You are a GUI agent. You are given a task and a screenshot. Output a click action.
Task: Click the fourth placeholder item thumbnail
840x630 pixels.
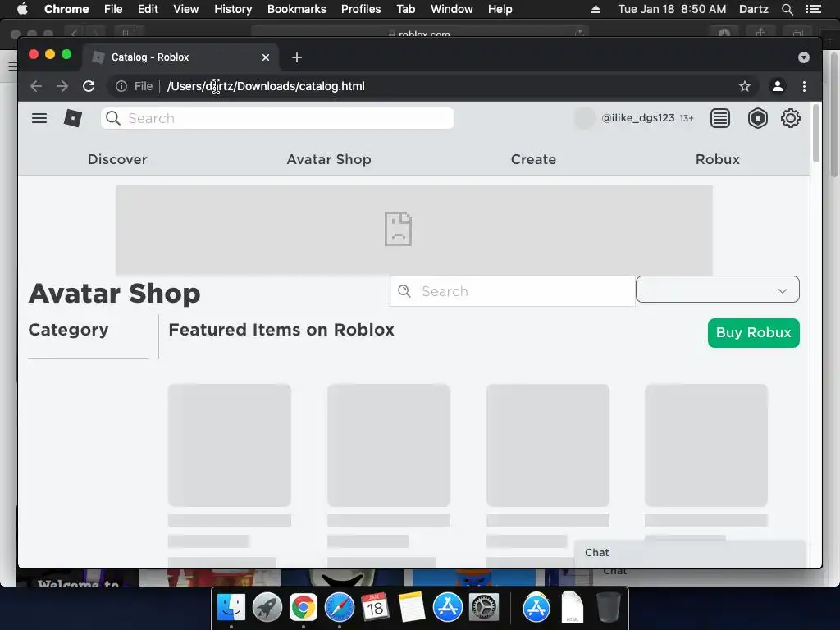[x=706, y=445]
